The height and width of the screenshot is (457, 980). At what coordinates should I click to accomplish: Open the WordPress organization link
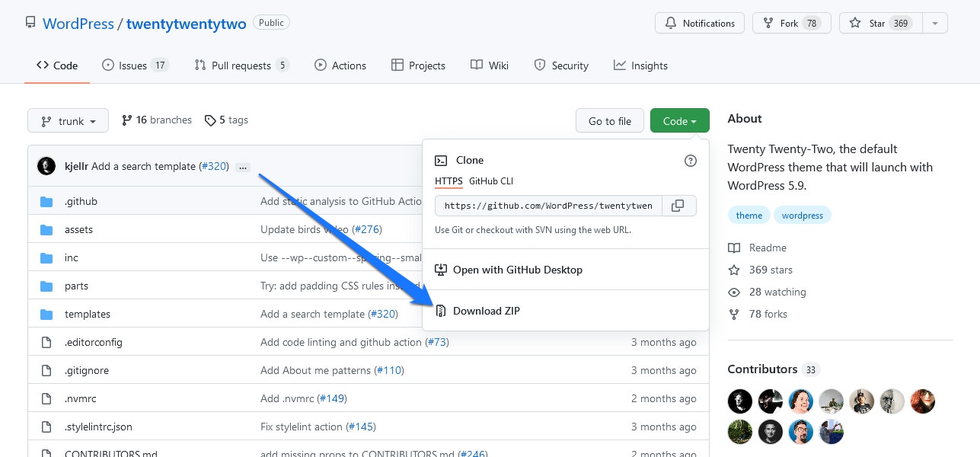click(x=78, y=24)
